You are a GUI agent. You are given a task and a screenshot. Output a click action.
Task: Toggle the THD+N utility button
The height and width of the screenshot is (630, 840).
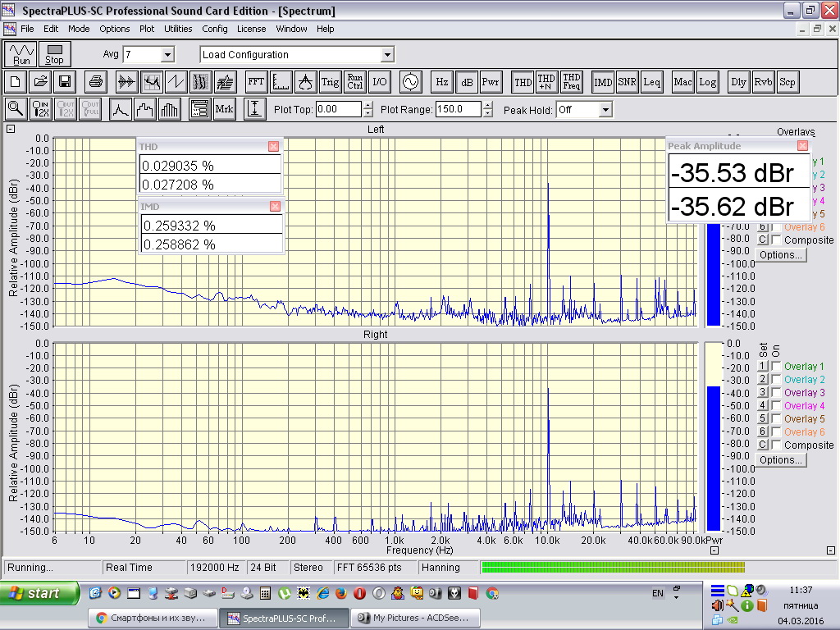point(546,81)
